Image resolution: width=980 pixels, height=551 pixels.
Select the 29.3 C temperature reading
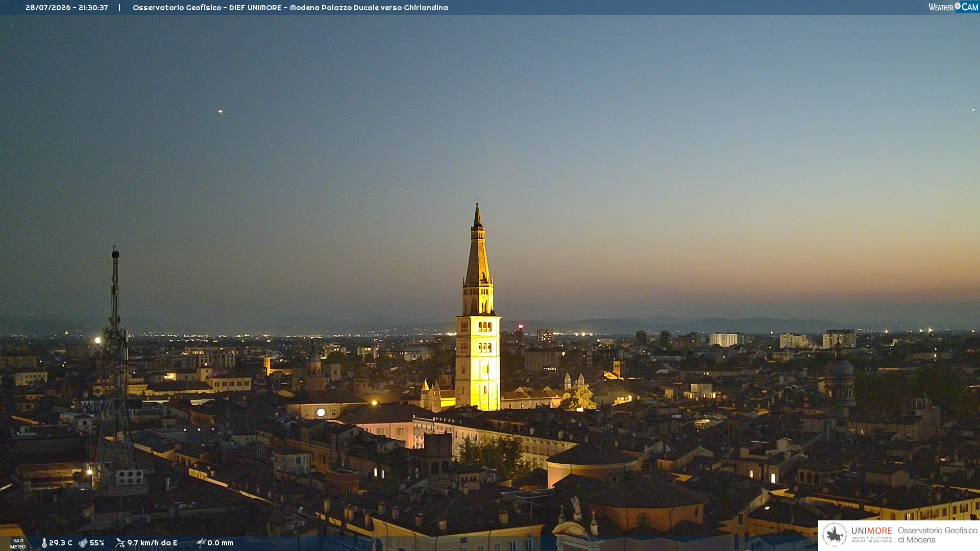61,543
